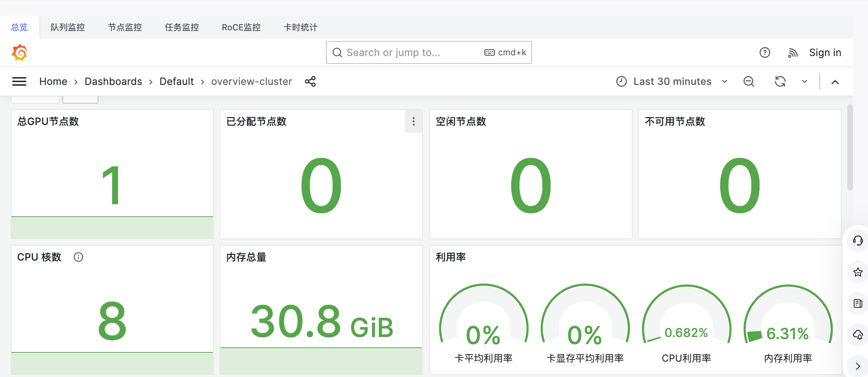Click the share dashboard icon
Screen dimensions: 868x377
310,81
